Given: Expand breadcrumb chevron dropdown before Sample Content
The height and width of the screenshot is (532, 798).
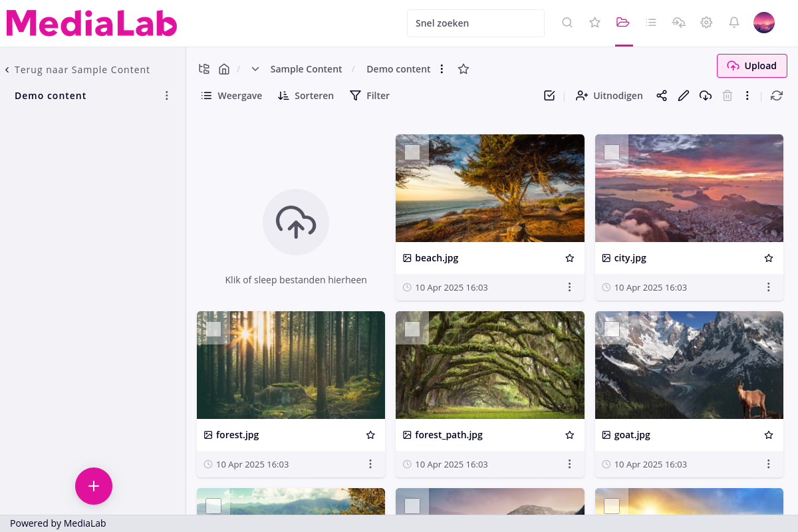Looking at the screenshot, I should [255, 69].
